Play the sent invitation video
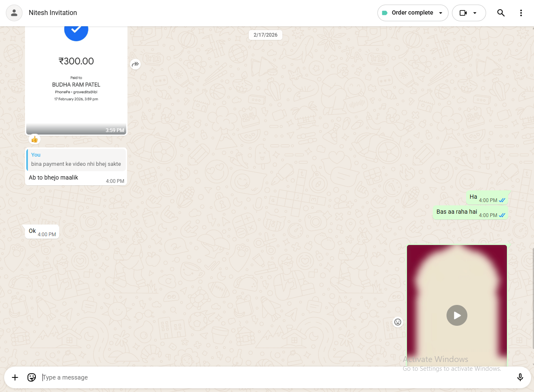The image size is (534, 392). [x=457, y=315]
